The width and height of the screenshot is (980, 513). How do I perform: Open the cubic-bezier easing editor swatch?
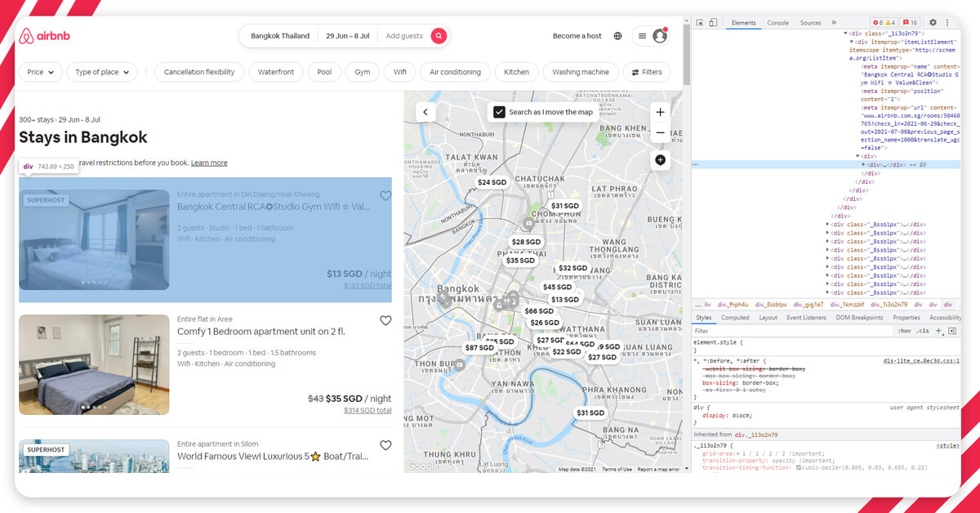[799, 468]
